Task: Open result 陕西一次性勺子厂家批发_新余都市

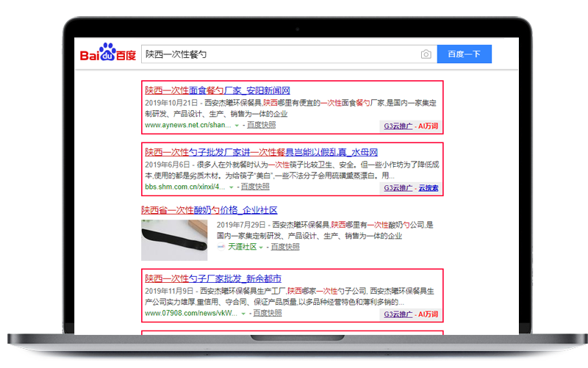Action: [213, 278]
